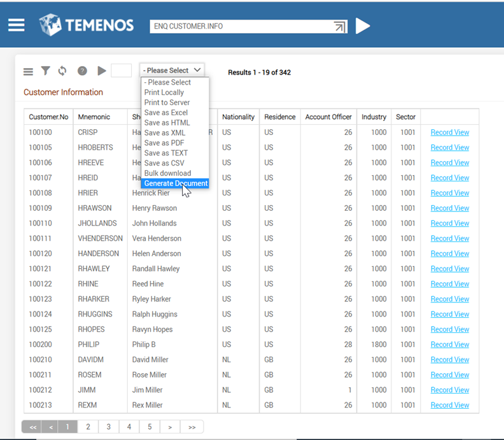
Task: Select Print Locally option
Action: click(x=164, y=92)
